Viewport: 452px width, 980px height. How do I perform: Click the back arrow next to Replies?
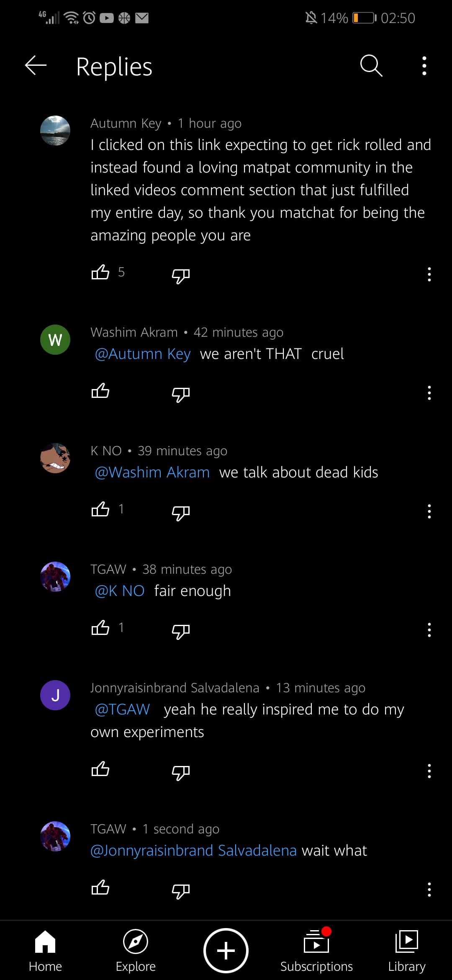click(x=35, y=65)
